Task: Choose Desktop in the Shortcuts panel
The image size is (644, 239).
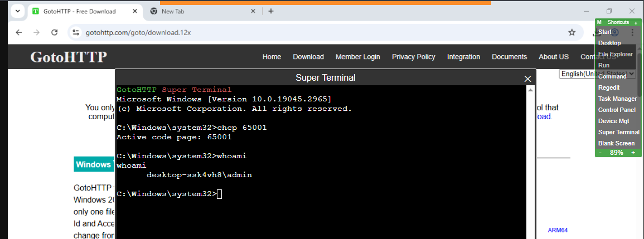Action: [x=609, y=43]
